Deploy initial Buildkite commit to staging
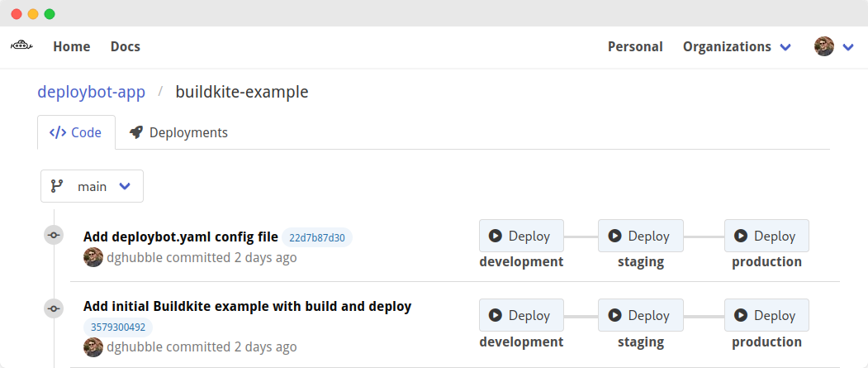 (641, 315)
